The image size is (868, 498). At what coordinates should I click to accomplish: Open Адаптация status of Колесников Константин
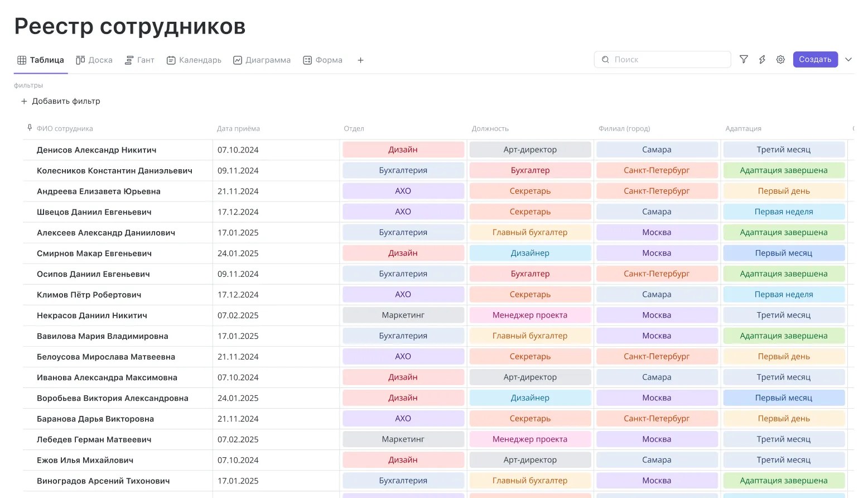[x=783, y=170]
